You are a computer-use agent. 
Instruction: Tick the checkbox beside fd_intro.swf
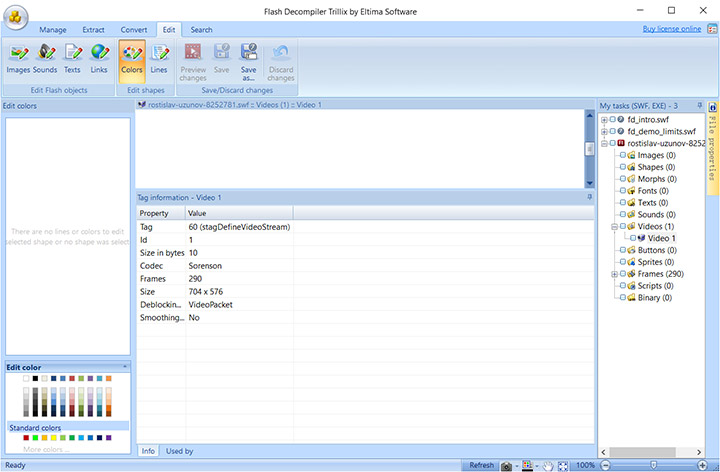point(613,120)
